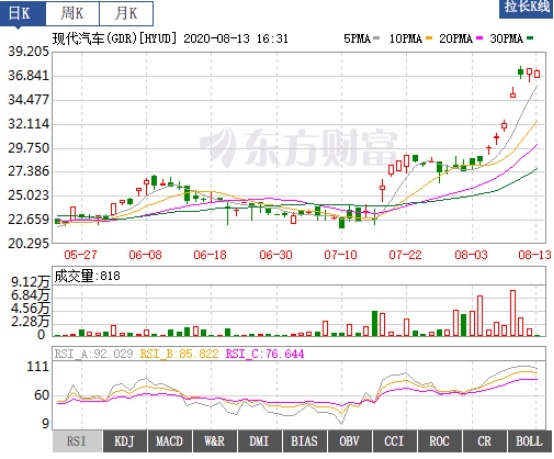This screenshot has width=554, height=459.
Task: Show the OBV indicator
Action: tap(350, 441)
